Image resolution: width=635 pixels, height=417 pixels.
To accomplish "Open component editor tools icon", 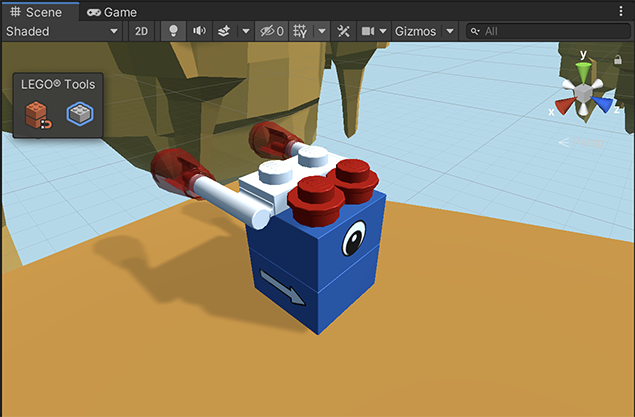I will [x=343, y=31].
